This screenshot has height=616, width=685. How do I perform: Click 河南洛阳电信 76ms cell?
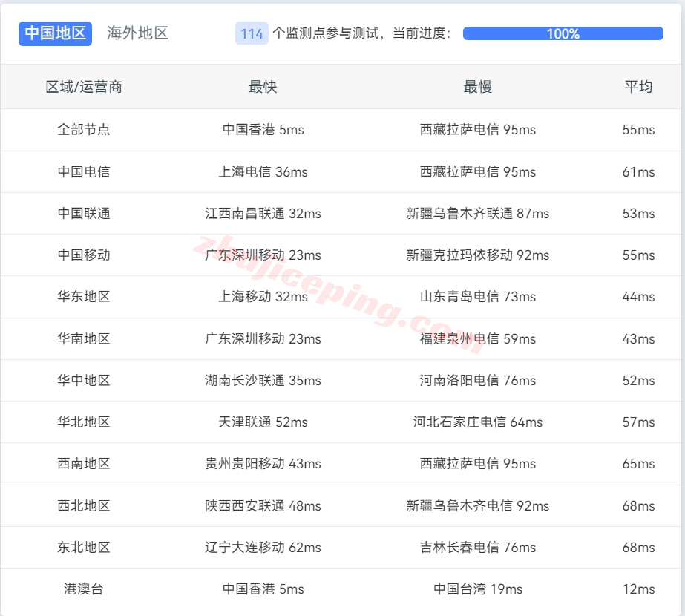point(477,381)
